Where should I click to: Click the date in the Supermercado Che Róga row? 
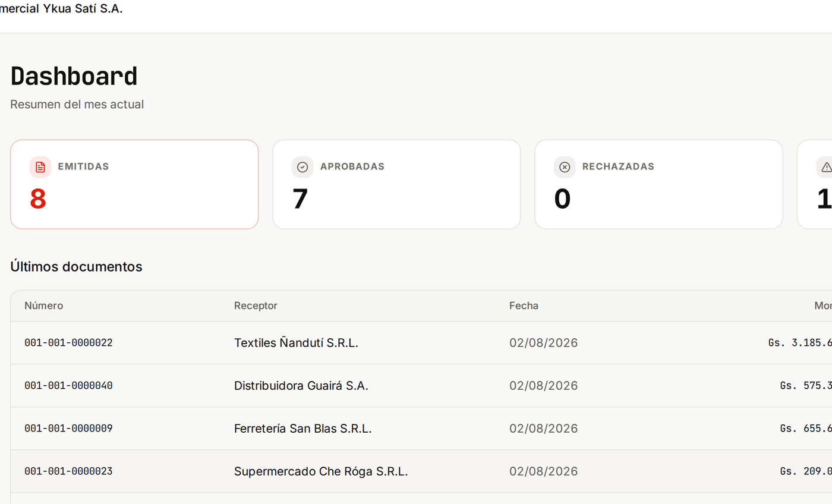pyautogui.click(x=543, y=471)
